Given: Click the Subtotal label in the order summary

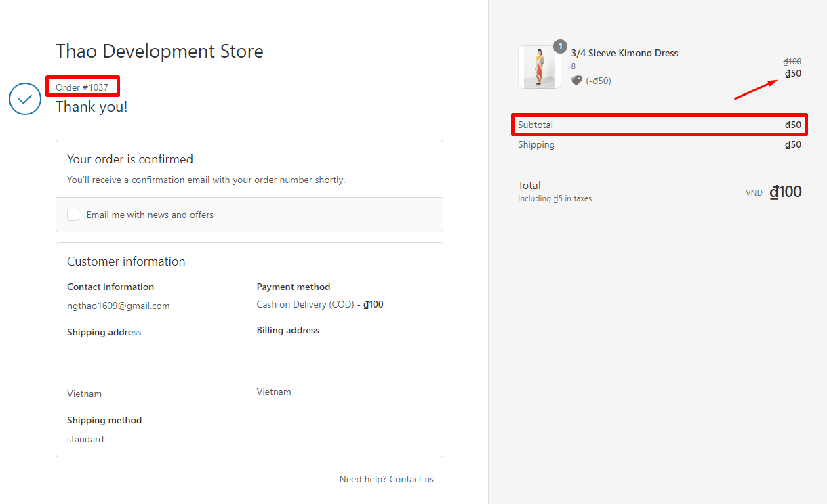Looking at the screenshot, I should pyautogui.click(x=536, y=125).
